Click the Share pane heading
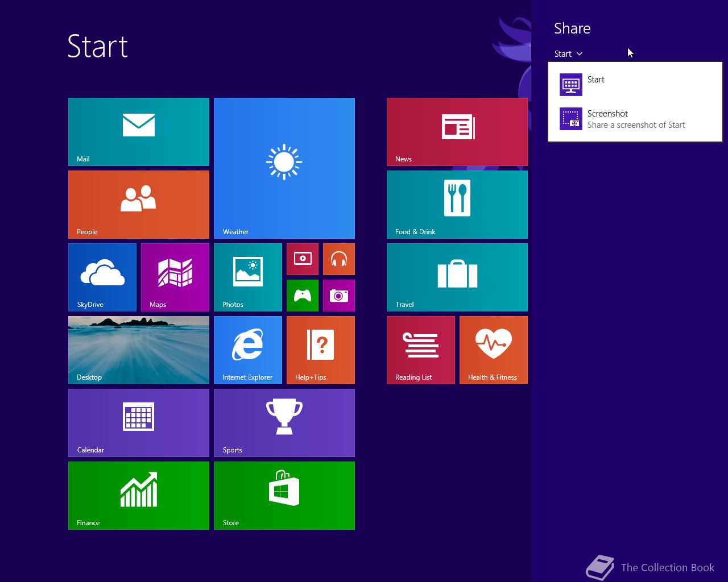This screenshot has width=728, height=582. [572, 28]
